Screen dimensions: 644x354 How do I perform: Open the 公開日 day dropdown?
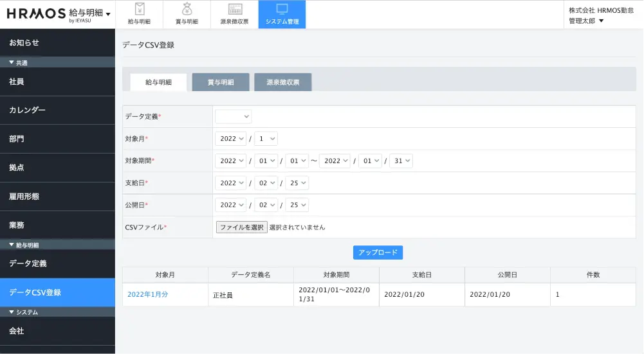click(297, 205)
